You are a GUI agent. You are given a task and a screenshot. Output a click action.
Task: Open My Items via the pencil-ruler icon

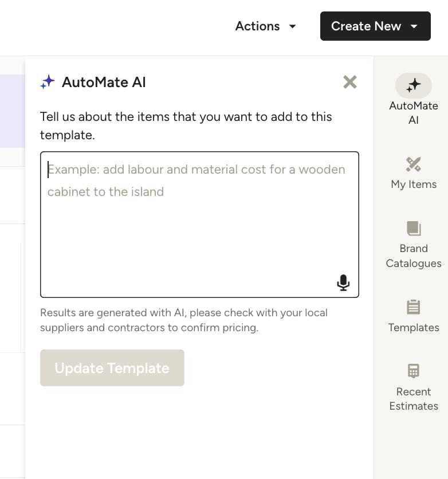tap(413, 164)
